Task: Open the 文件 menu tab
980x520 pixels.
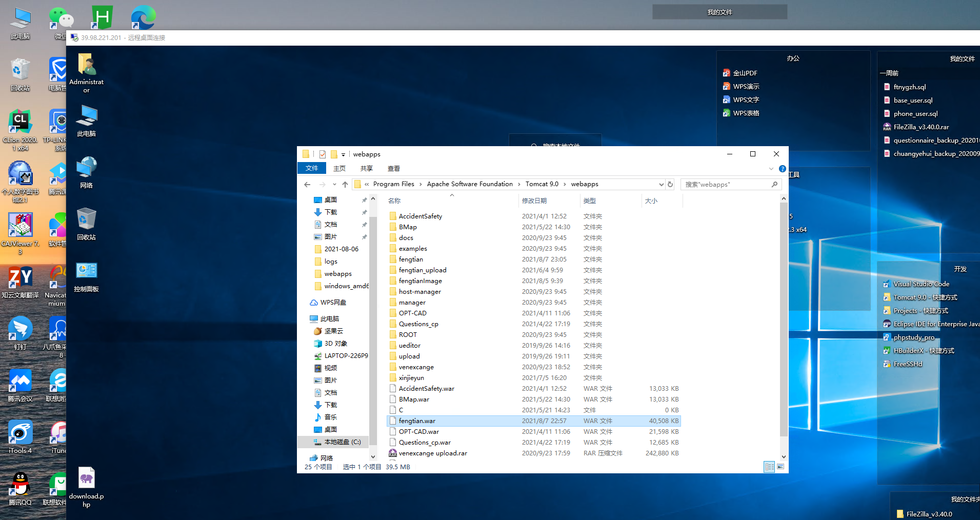Action: point(311,169)
